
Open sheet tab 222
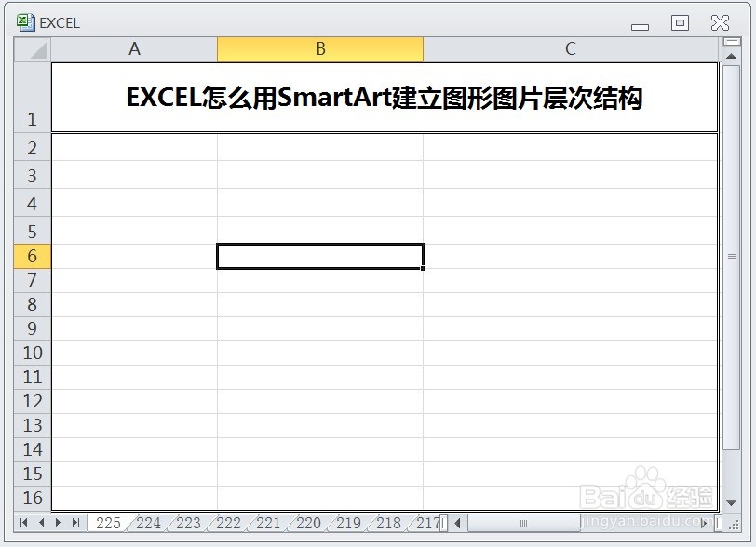click(x=228, y=523)
